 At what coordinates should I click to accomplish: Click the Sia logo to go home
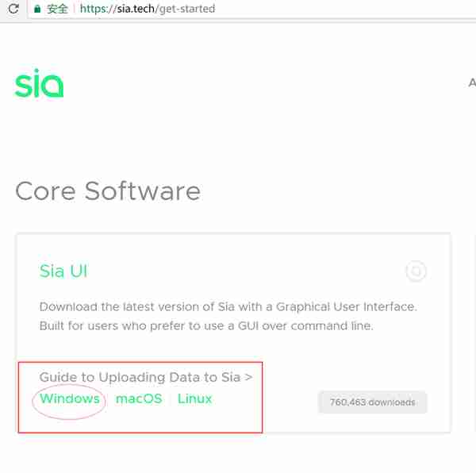(x=40, y=83)
